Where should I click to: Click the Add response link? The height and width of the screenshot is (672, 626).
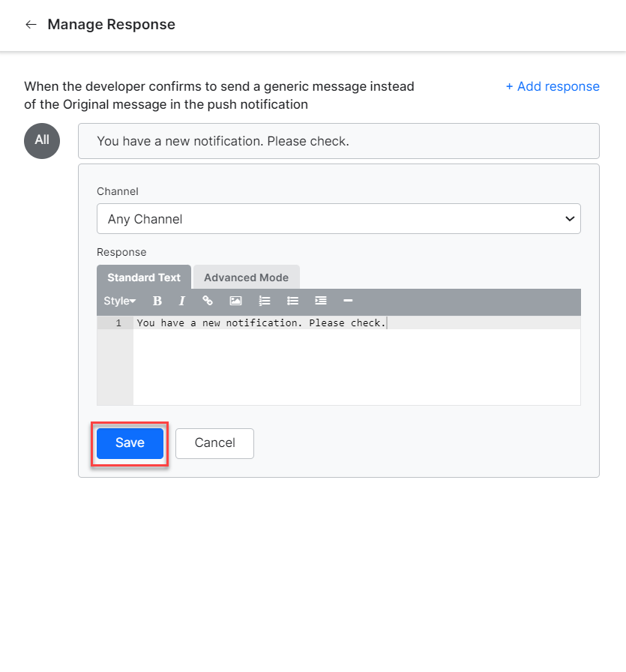[x=553, y=86]
